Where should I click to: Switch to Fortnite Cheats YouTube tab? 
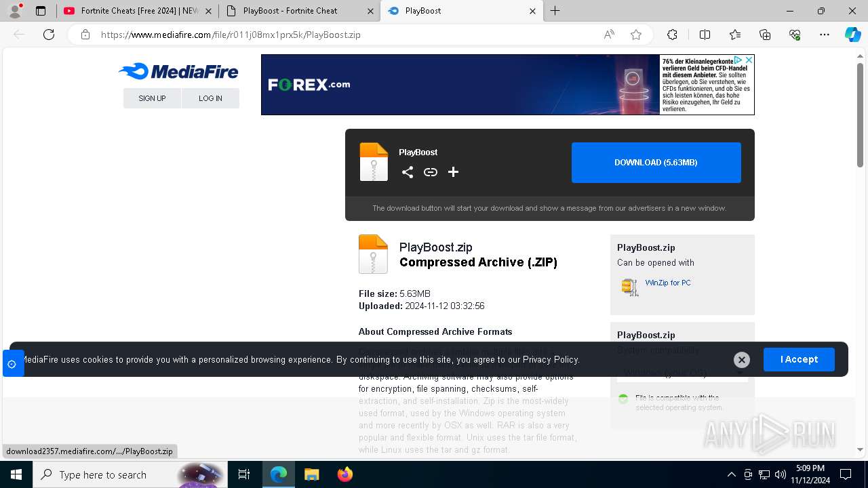[x=138, y=11]
